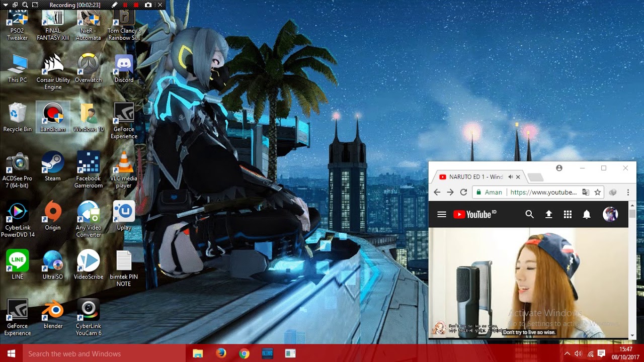
Task: Go forward in Chrome
Action: [450, 192]
